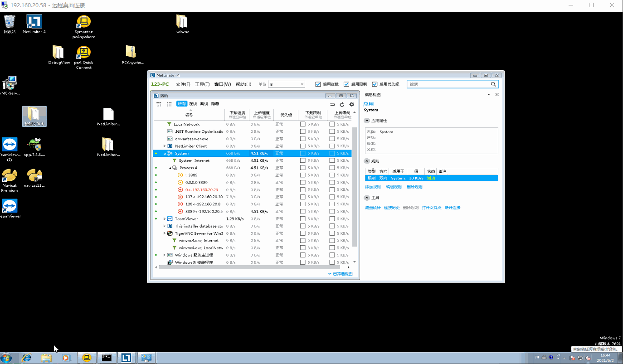Click the activity list vertical scrollbar
The width and height of the screenshot is (623, 364).
pos(355,186)
